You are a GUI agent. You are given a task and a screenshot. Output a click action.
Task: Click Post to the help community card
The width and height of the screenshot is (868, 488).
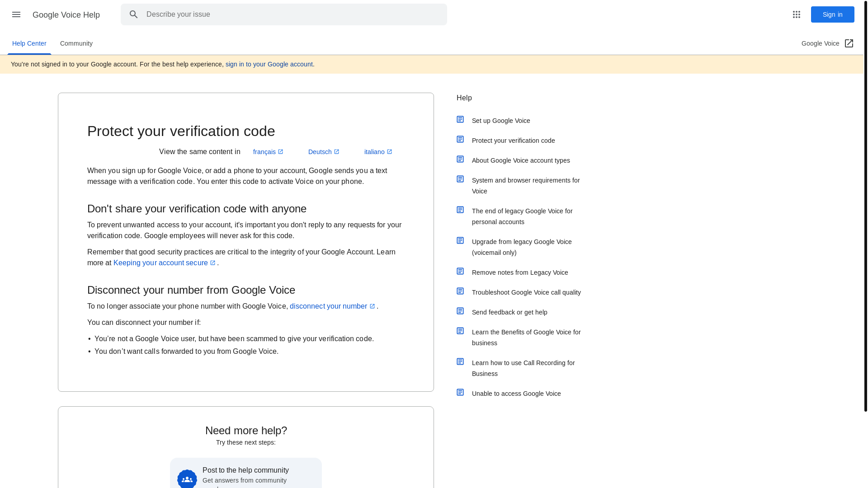click(246, 474)
